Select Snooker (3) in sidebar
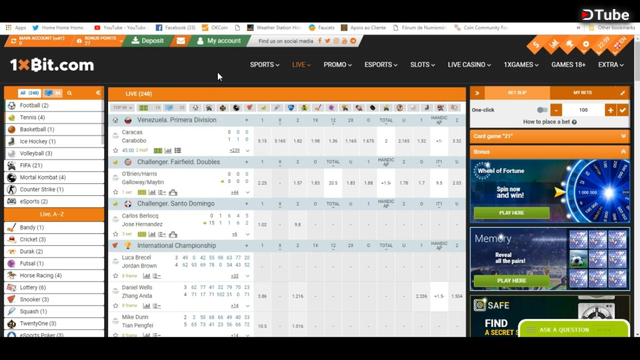 (x=54, y=300)
